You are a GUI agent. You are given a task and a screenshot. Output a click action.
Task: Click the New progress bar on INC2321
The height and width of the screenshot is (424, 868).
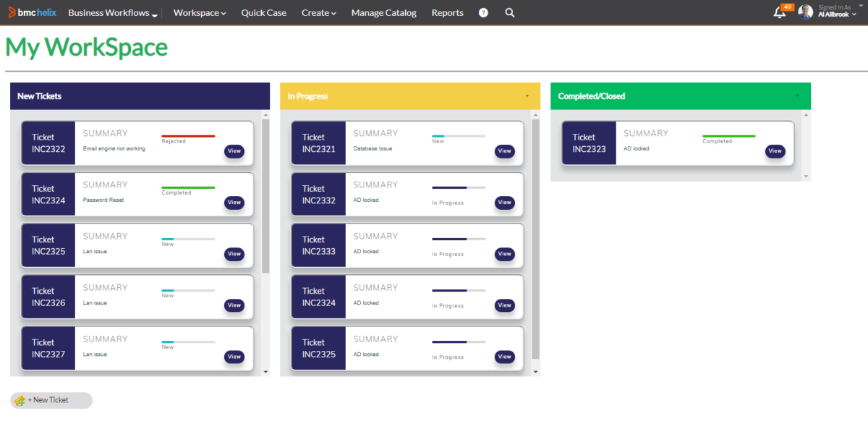(459, 136)
